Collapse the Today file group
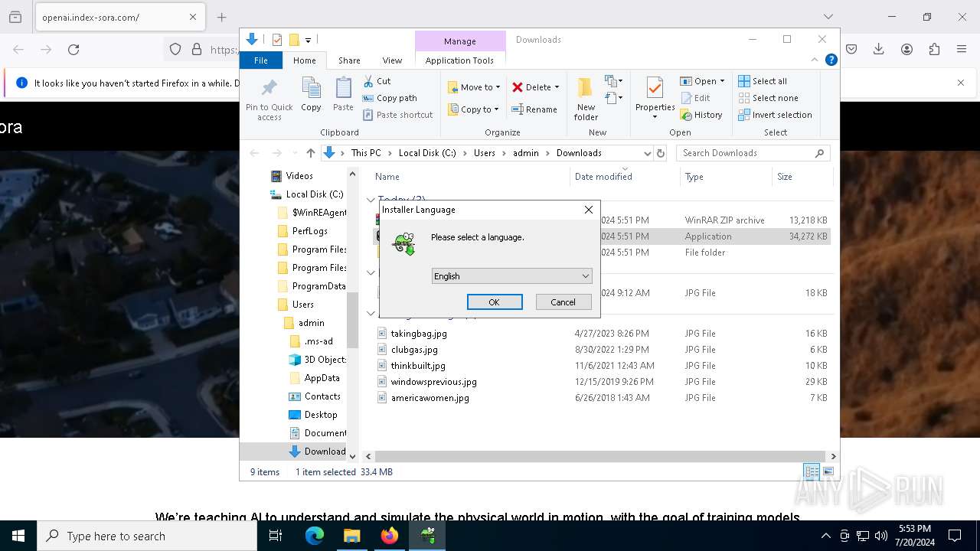The image size is (980, 551). [x=371, y=201]
